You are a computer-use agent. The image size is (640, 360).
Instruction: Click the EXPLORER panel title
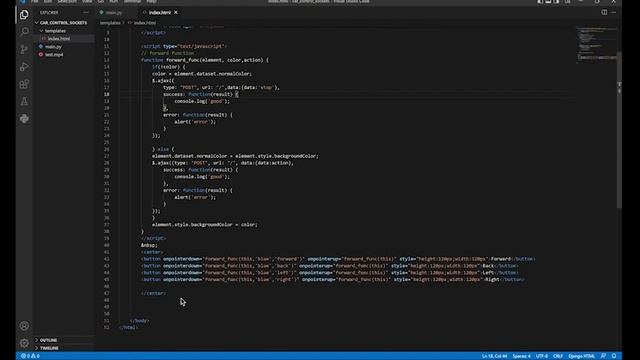pyautogui.click(x=49, y=13)
